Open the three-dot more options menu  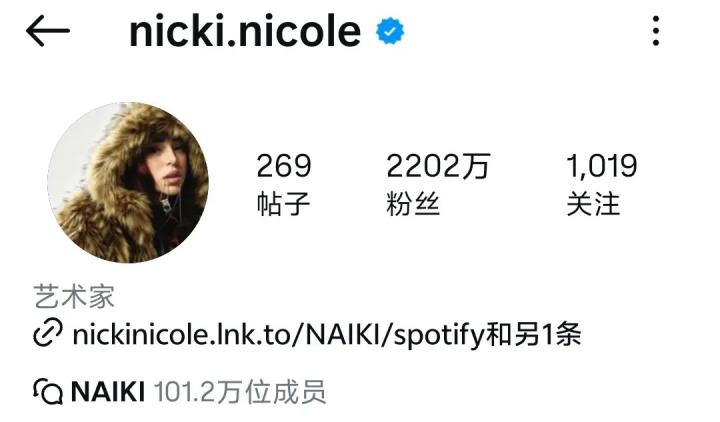point(656,31)
